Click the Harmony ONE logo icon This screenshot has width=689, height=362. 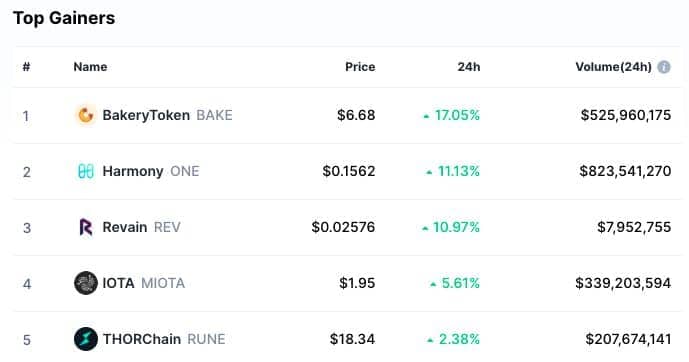(86, 171)
